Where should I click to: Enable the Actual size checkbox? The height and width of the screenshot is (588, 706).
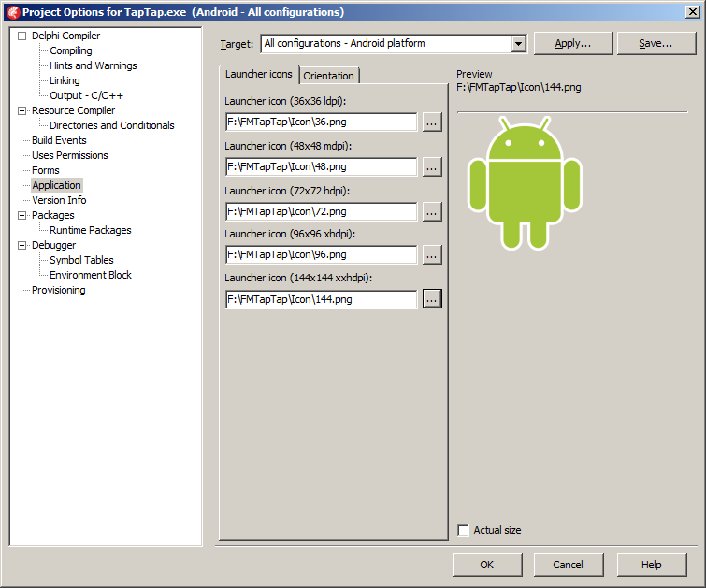pyautogui.click(x=463, y=530)
